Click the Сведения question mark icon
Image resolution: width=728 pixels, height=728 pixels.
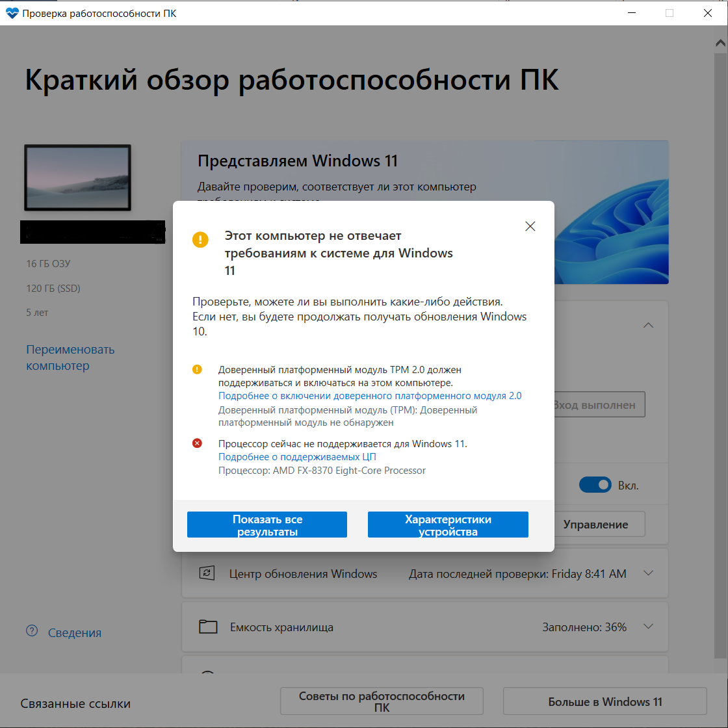click(32, 631)
